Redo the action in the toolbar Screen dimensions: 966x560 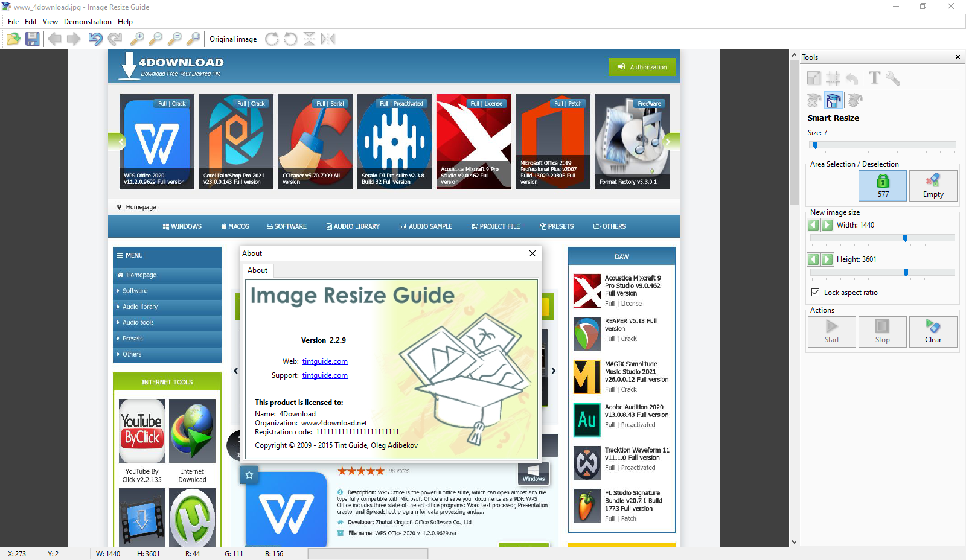tap(115, 39)
